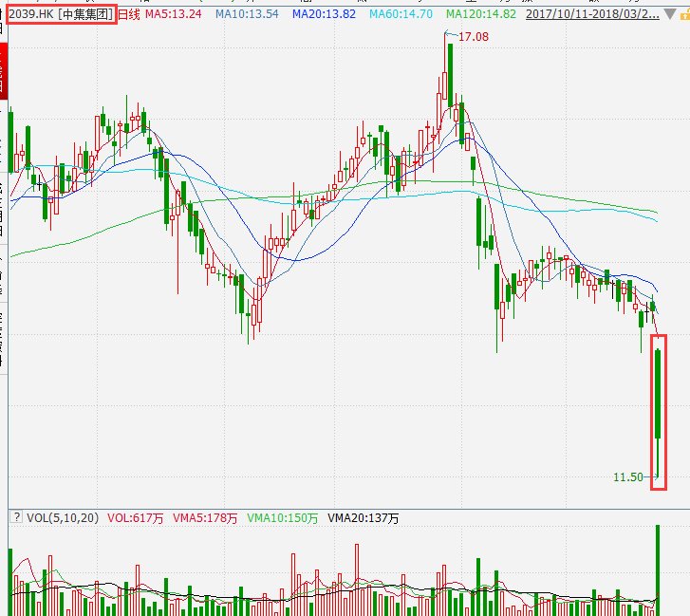The height and width of the screenshot is (616, 690).
Task: Select the VMA10:150万 label
Action: point(284,518)
